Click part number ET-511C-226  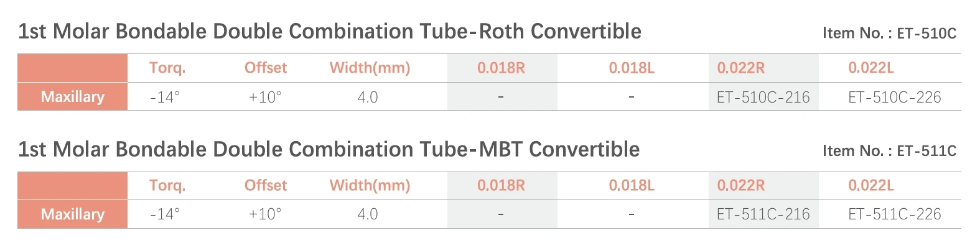coord(894,214)
